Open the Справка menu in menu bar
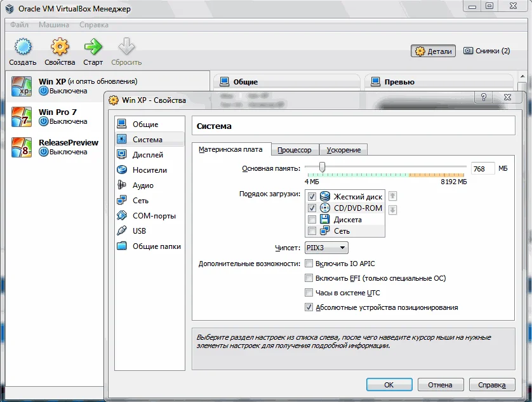 pos(94,25)
